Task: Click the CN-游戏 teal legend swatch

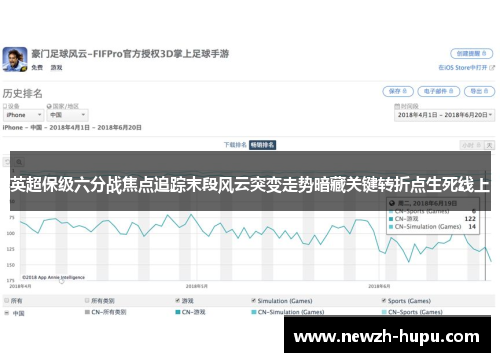Action: click(178, 312)
